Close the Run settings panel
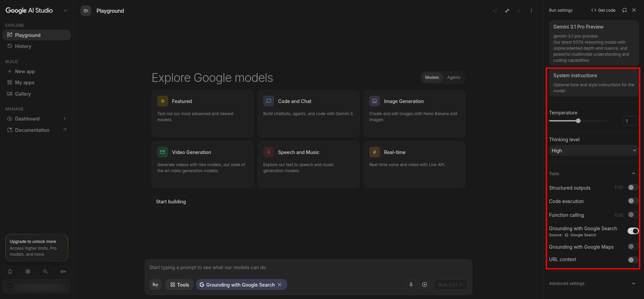Image resolution: width=644 pixels, height=299 pixels. 634,10
